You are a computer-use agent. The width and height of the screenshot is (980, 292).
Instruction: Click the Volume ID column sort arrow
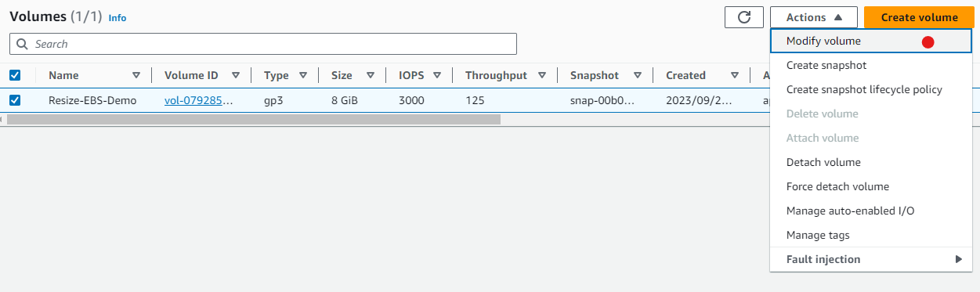[235, 76]
